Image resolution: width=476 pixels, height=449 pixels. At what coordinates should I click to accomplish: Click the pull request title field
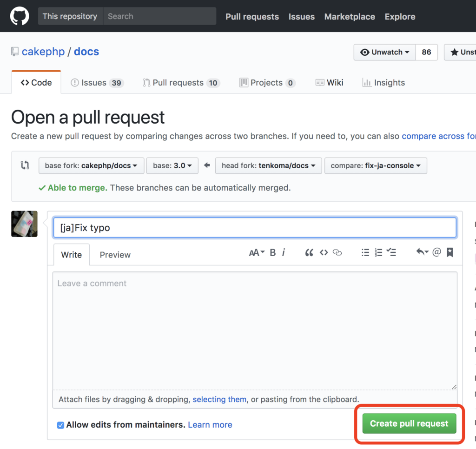255,227
